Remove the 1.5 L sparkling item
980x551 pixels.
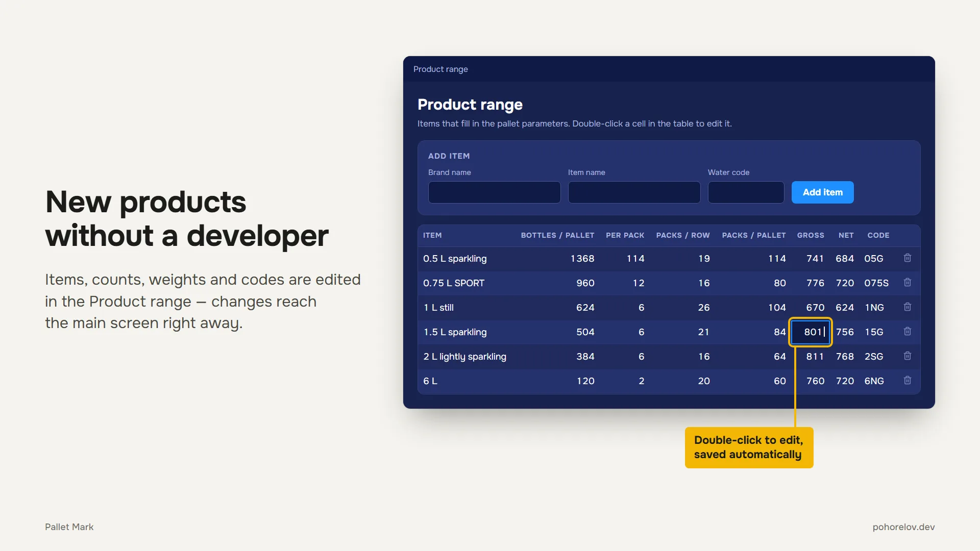tap(908, 332)
